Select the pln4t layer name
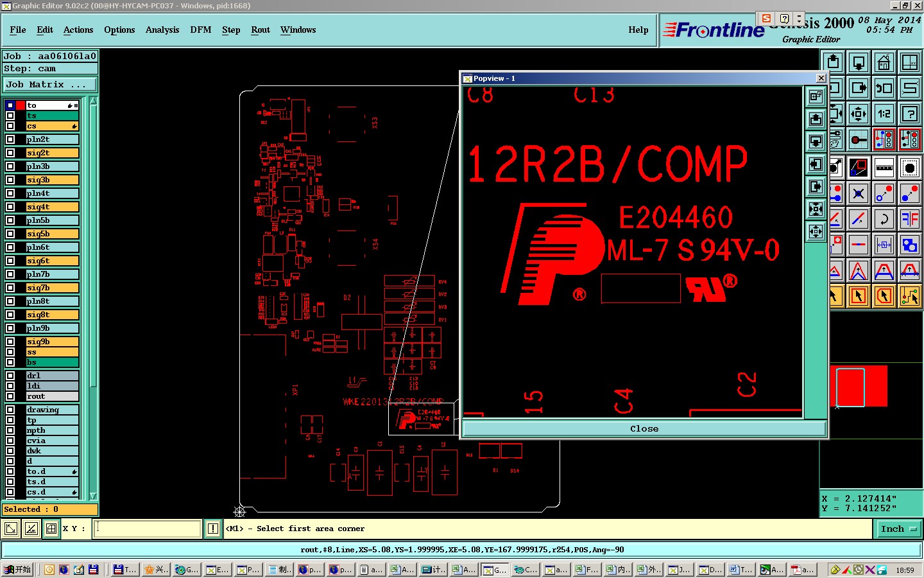The image size is (924, 578). click(52, 193)
